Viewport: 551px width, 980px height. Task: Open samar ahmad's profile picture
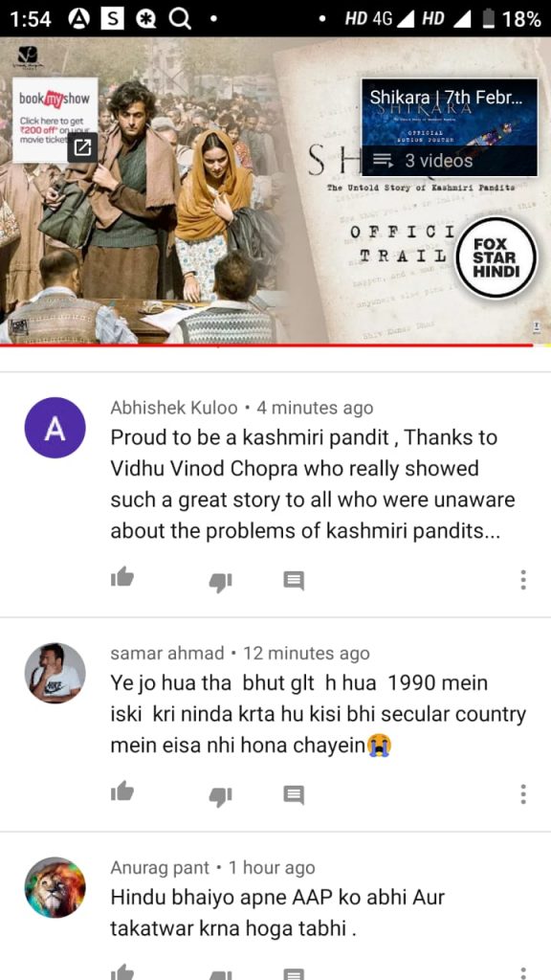(x=55, y=673)
